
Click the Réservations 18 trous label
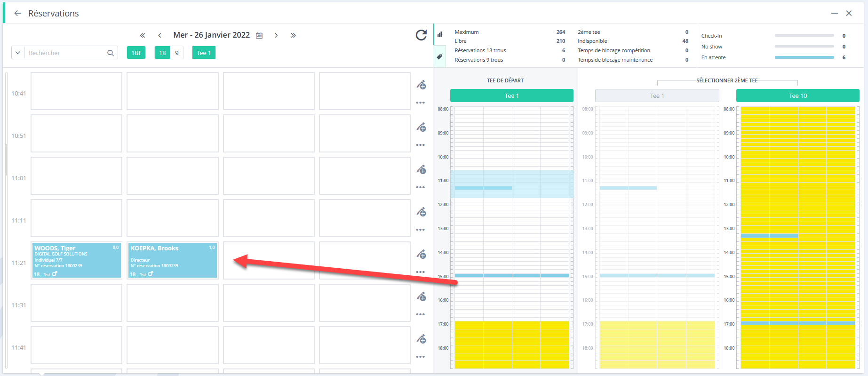click(x=480, y=50)
